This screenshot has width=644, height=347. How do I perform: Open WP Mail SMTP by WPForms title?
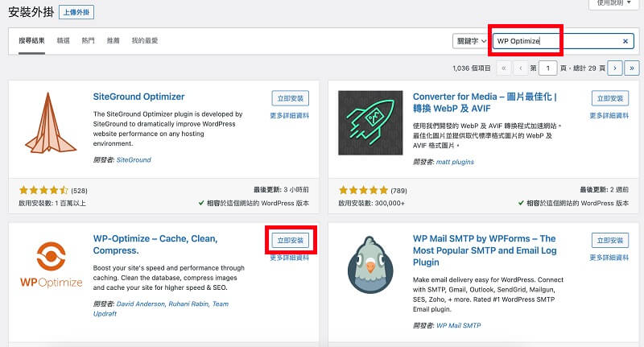point(485,250)
